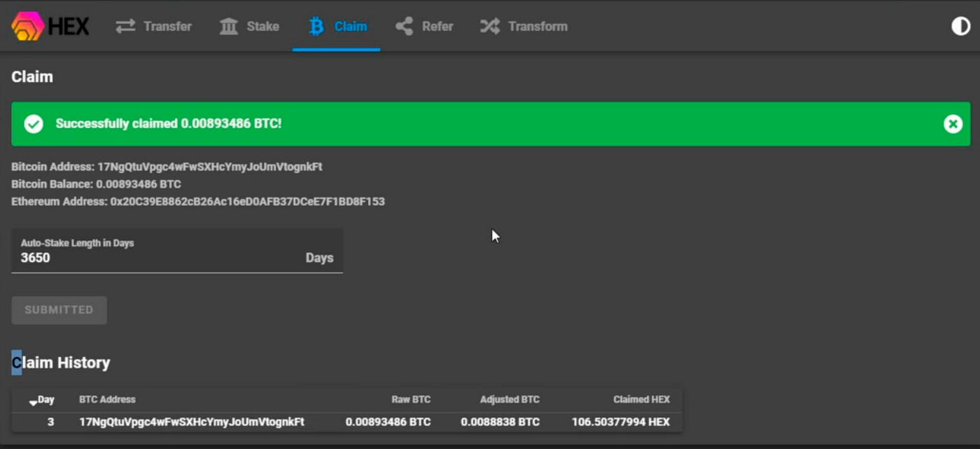Viewport: 980px width, 449px height.
Task: Click the Claimed HEX column header
Action: click(x=642, y=399)
